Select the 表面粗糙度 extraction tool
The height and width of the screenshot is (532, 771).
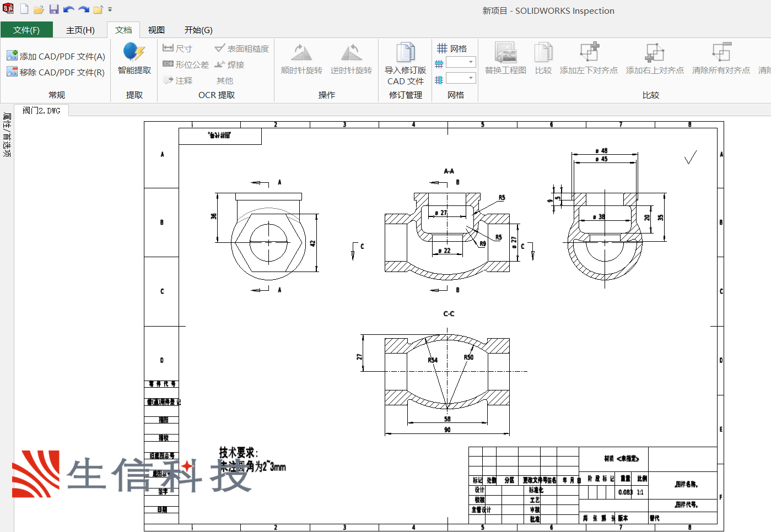[241, 48]
